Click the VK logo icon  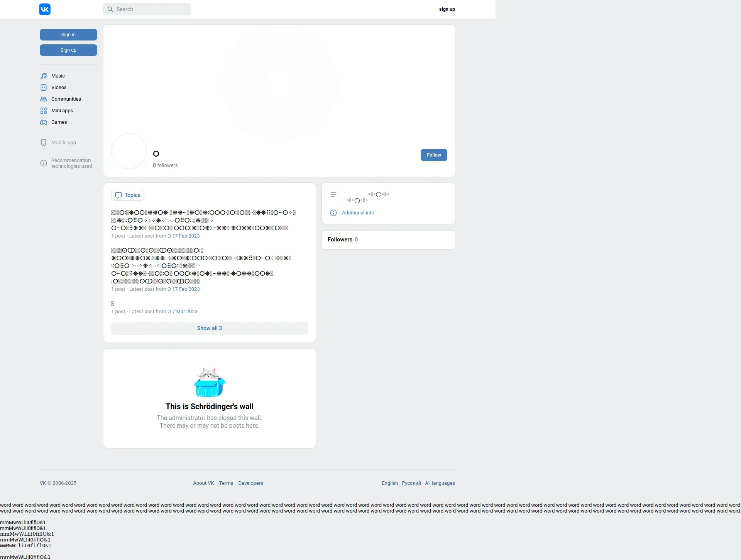45,9
